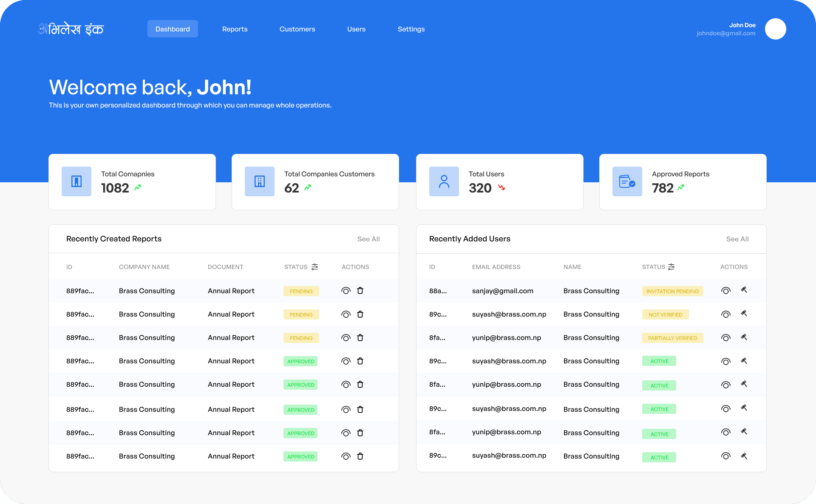Click eye icon on third report row
Screen dimensions: 816x504
click(x=345, y=337)
